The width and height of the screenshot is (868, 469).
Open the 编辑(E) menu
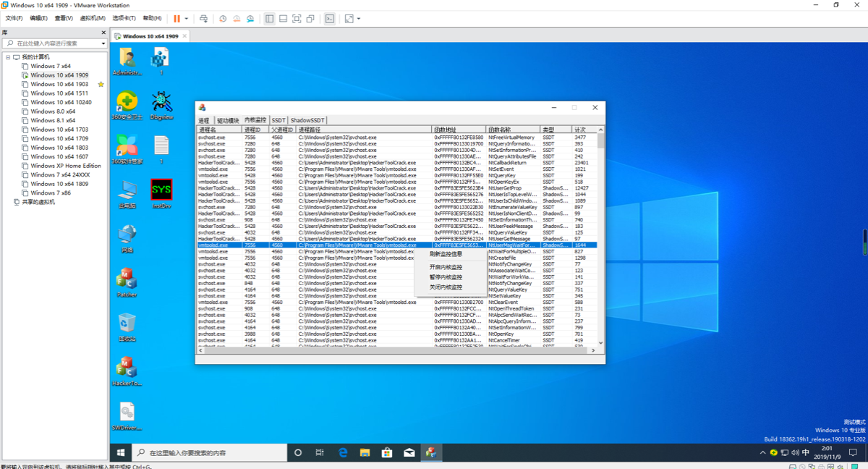click(38, 18)
